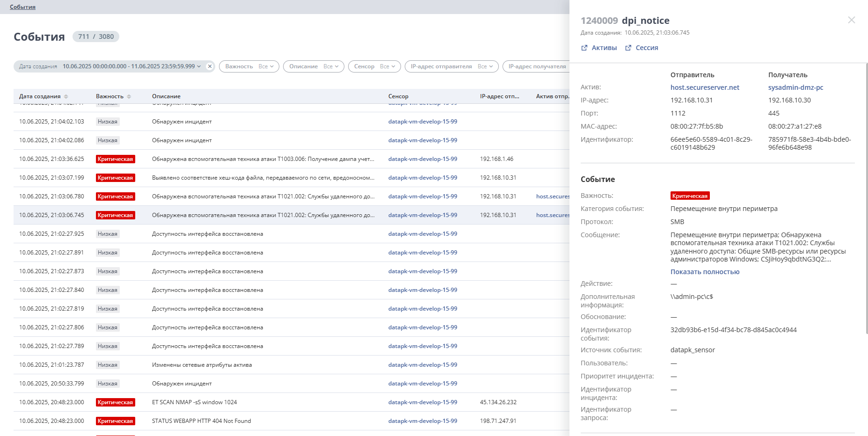Sort by Важность column arrows

(129, 96)
